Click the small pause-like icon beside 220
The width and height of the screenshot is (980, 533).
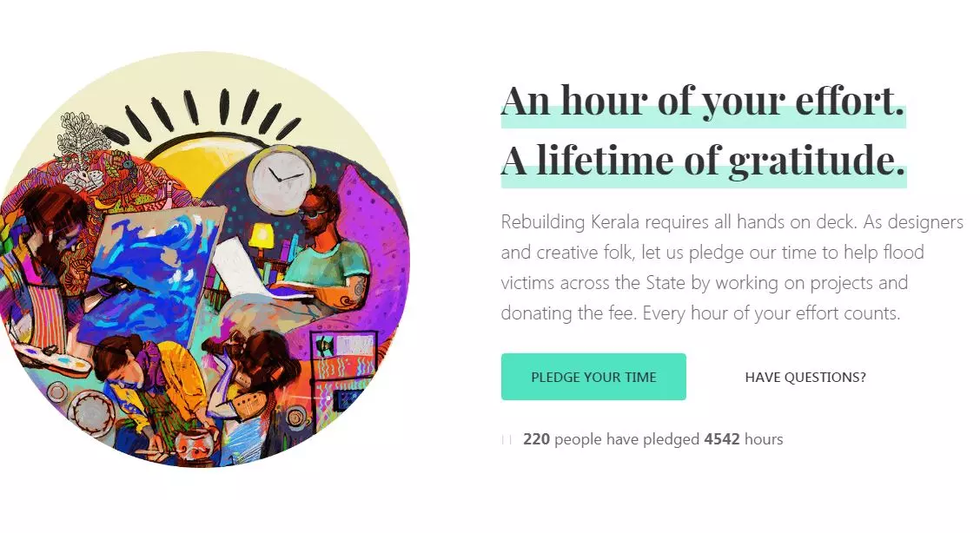(507, 440)
